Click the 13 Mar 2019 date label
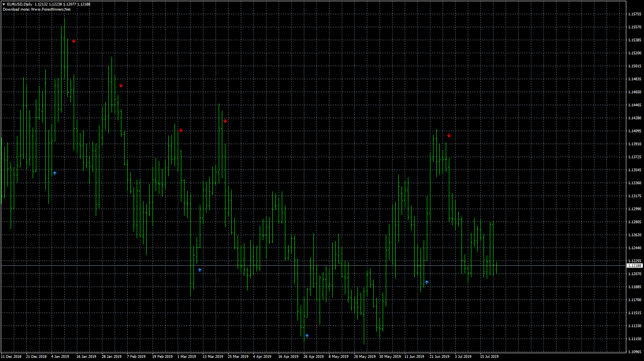This screenshot has width=644, height=361. click(x=213, y=357)
